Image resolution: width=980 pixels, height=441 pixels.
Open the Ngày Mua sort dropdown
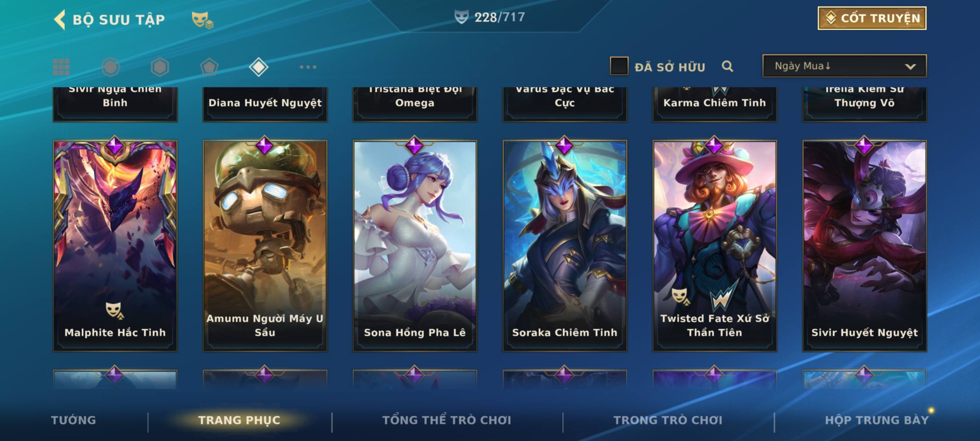tap(844, 66)
